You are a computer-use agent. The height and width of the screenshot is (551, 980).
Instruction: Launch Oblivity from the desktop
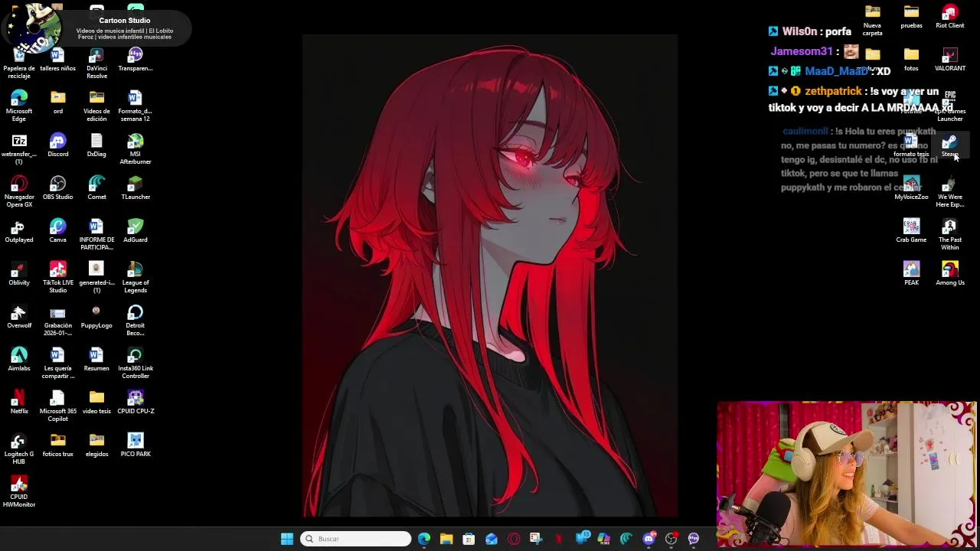tap(19, 273)
